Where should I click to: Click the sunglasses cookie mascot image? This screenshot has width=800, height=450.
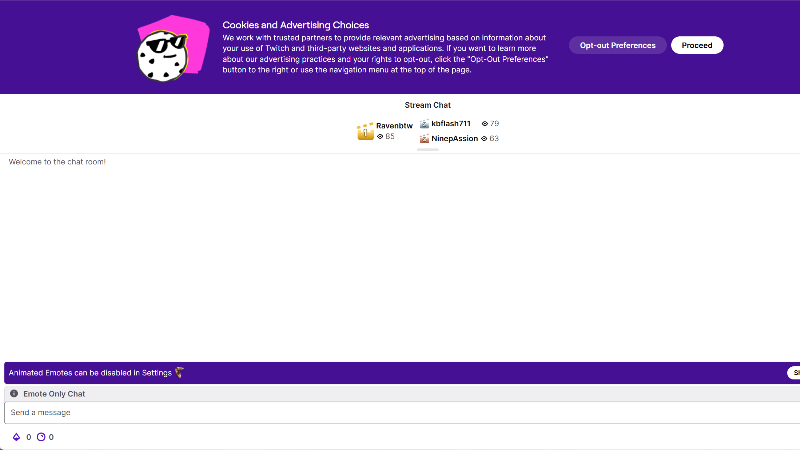pyautogui.click(x=173, y=48)
